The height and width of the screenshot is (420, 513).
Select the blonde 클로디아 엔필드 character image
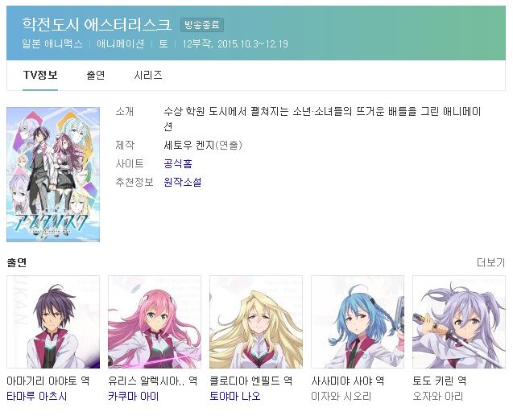point(256,322)
